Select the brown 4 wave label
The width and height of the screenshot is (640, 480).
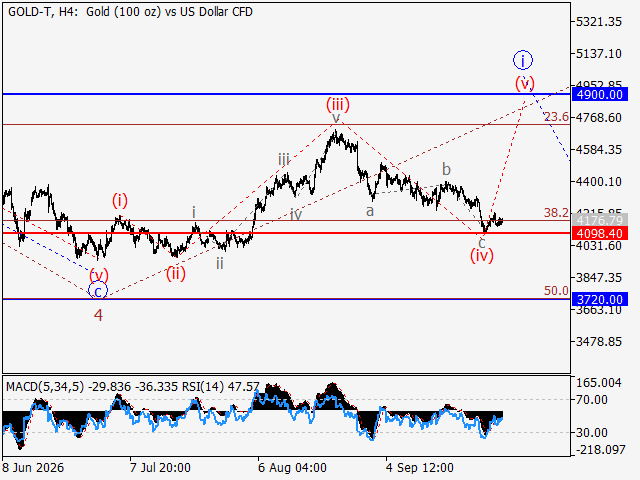(x=98, y=315)
